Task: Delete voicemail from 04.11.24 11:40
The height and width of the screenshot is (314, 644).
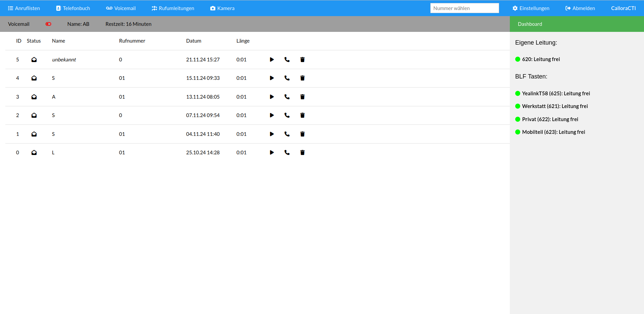Action: pyautogui.click(x=303, y=134)
